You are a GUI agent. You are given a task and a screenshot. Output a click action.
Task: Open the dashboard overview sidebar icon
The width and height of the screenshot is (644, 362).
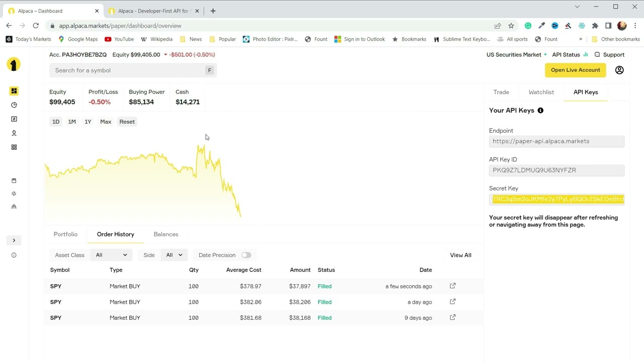coord(14,91)
